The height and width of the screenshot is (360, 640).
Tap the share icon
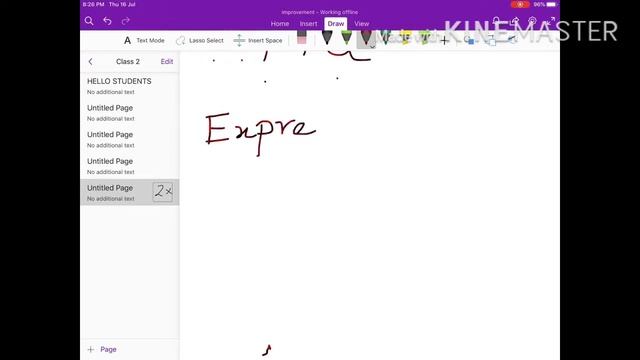pos(515,20)
